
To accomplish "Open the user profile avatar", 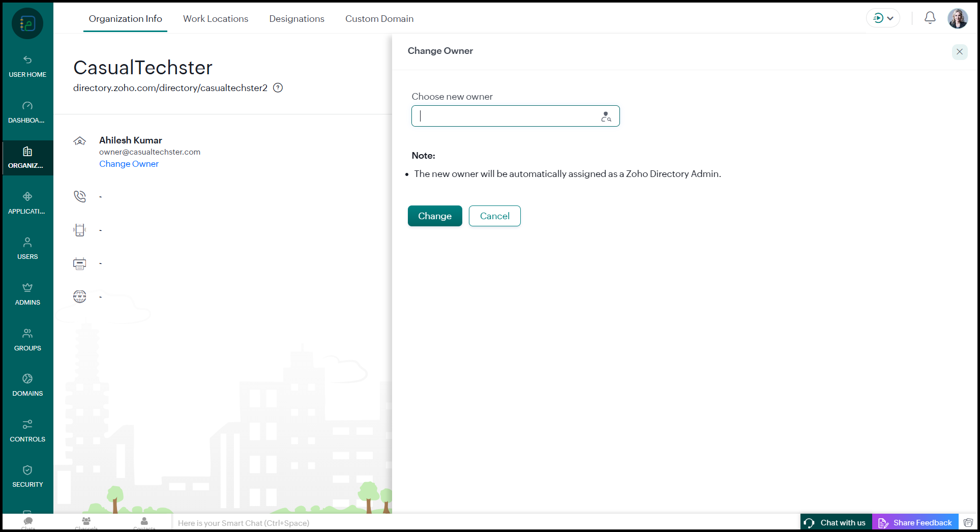I will [x=958, y=18].
